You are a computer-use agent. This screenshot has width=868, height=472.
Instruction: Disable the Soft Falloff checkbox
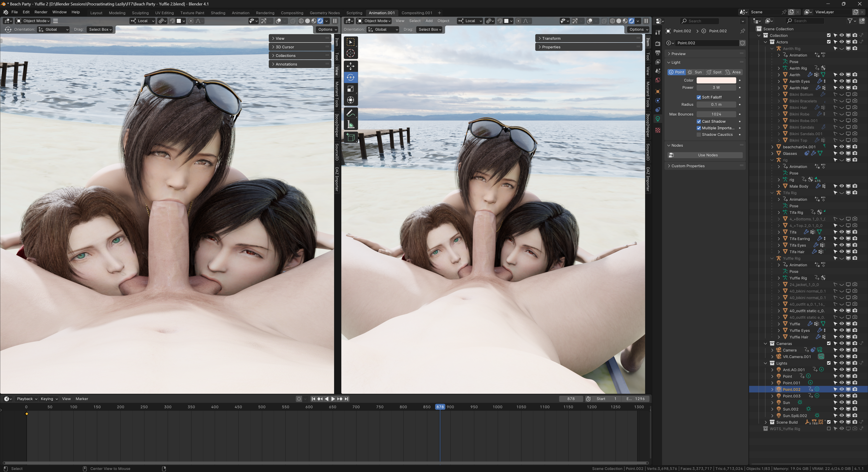[x=699, y=97]
